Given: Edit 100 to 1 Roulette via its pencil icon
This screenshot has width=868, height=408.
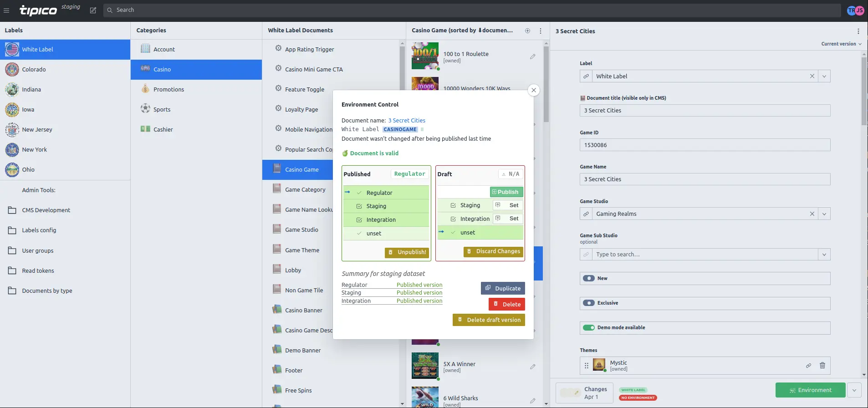Looking at the screenshot, I should (x=532, y=56).
